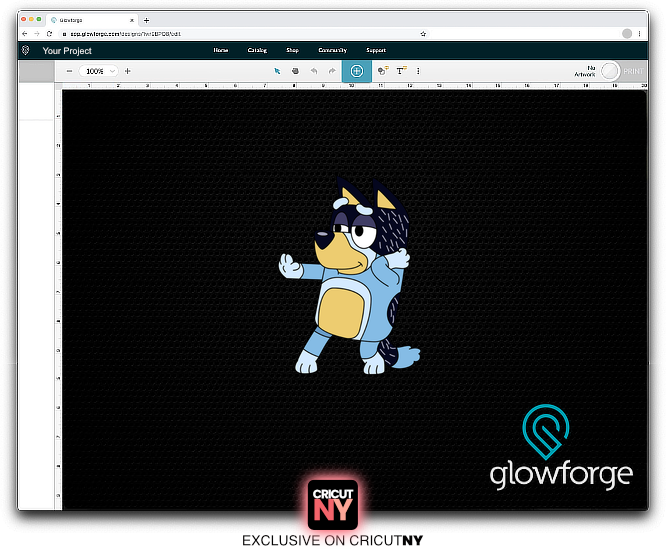Zoom out with the minus button

pos(69,71)
